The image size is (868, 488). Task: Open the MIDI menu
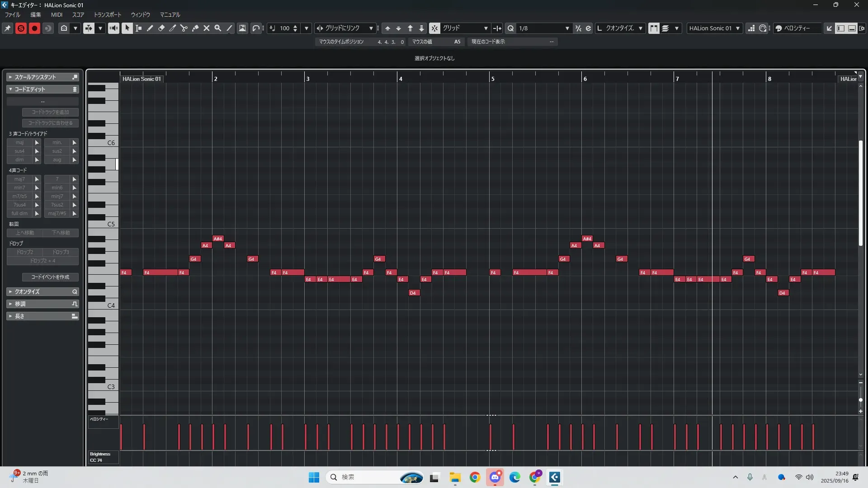pyautogui.click(x=57, y=14)
